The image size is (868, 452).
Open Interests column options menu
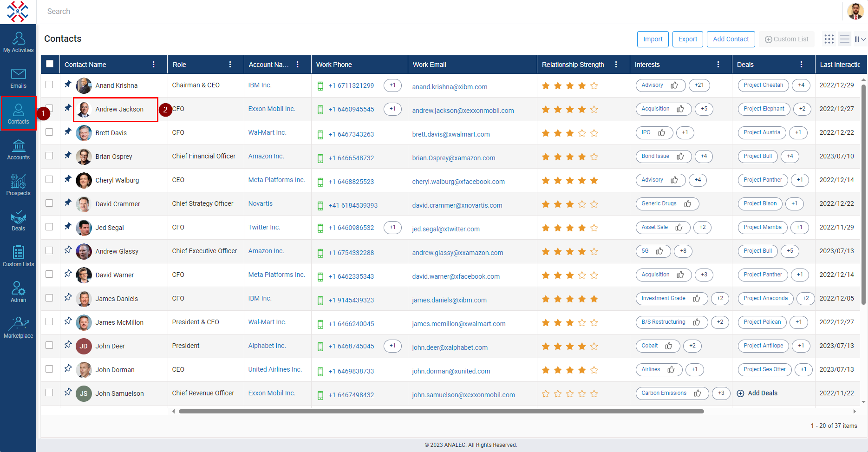coord(718,65)
